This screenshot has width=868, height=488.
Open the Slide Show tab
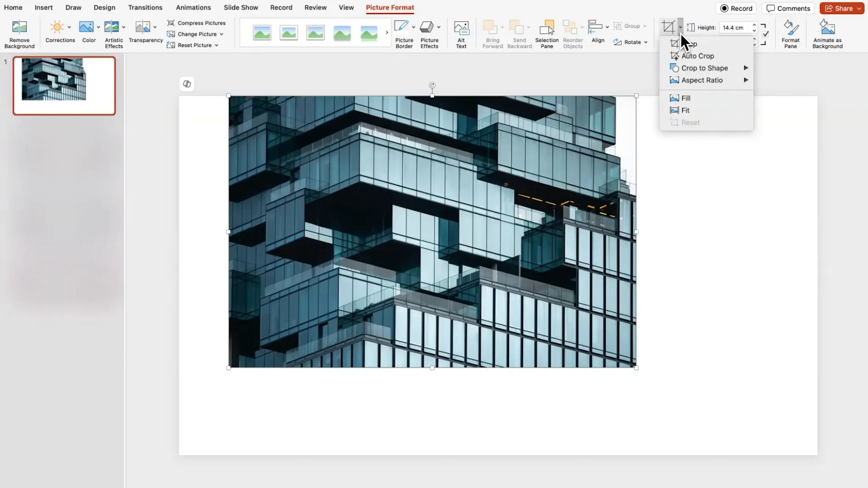coord(241,8)
